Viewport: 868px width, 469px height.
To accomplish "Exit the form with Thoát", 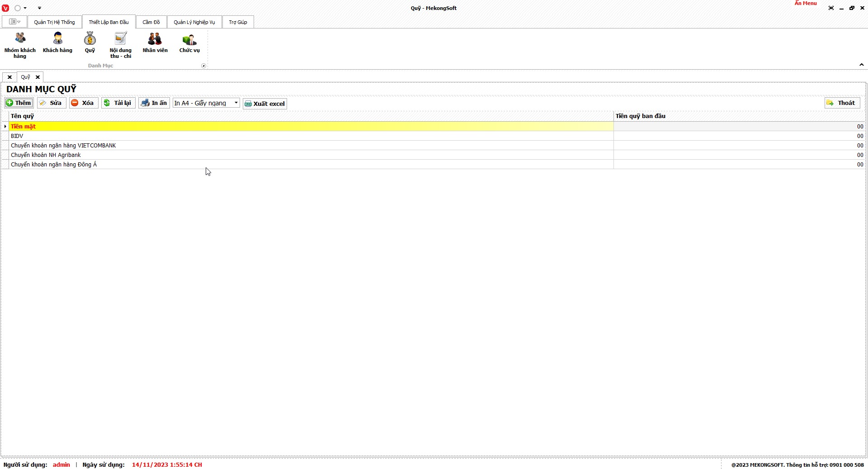I will pos(842,103).
